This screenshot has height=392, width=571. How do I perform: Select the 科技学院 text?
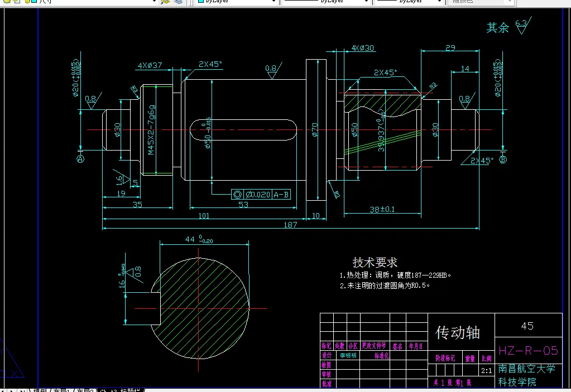tap(517, 382)
